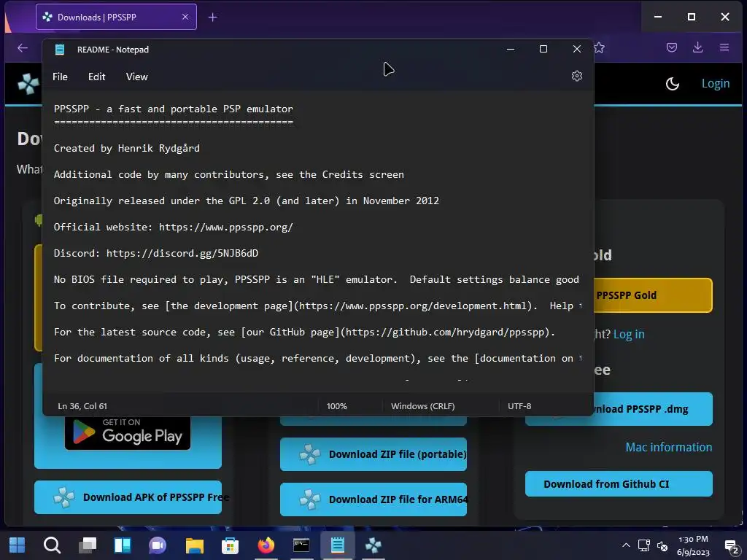Open the Mac information link

click(x=668, y=447)
